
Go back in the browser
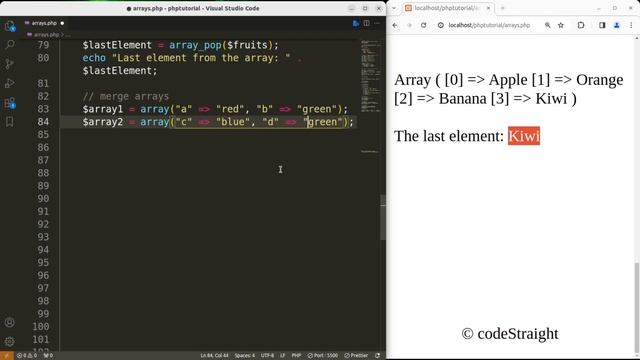tap(395, 25)
